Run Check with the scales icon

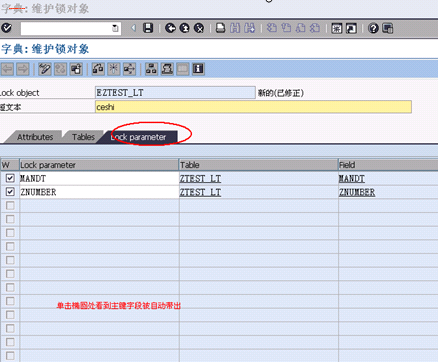98,69
